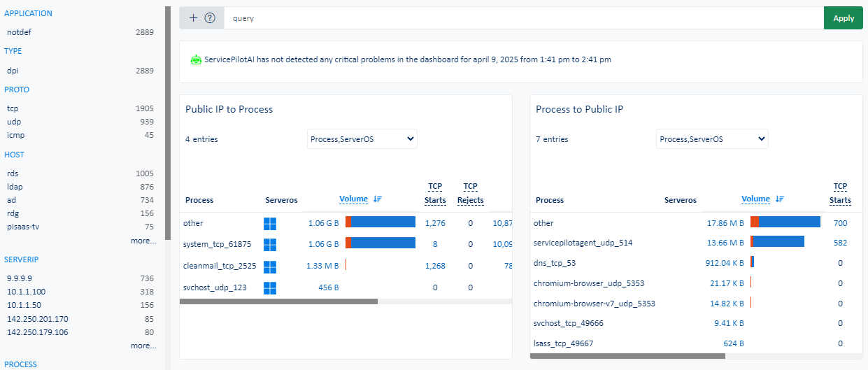This screenshot has width=868, height=370.
Task: Open the query help question-mark icon
Action: point(210,18)
